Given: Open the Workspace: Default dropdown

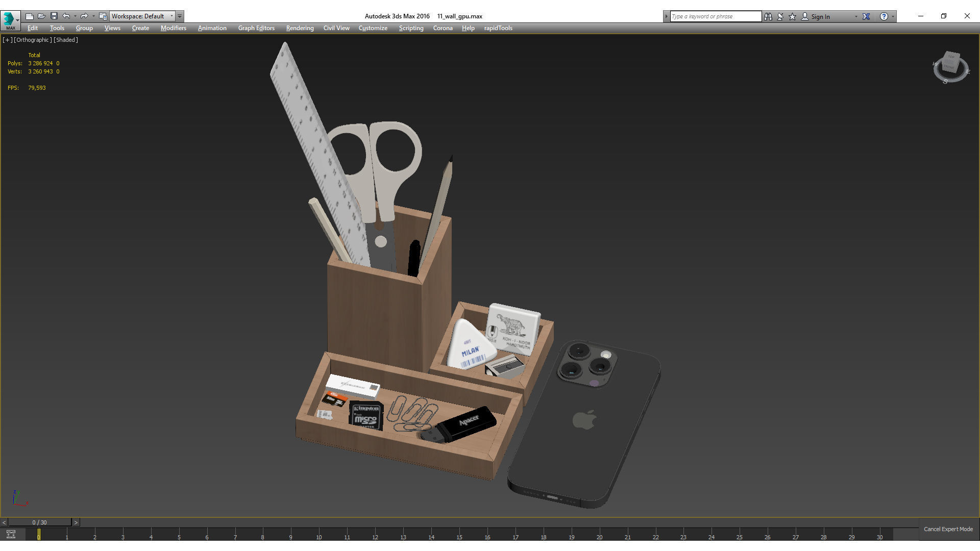Looking at the screenshot, I should pos(142,16).
